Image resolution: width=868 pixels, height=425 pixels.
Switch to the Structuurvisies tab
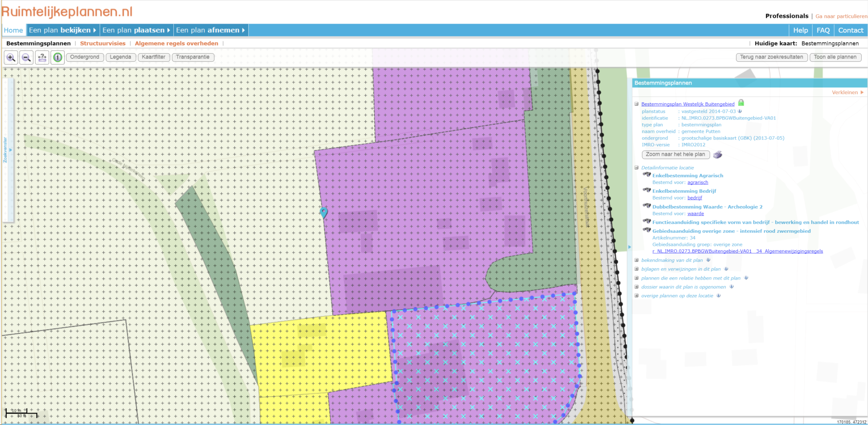[103, 43]
